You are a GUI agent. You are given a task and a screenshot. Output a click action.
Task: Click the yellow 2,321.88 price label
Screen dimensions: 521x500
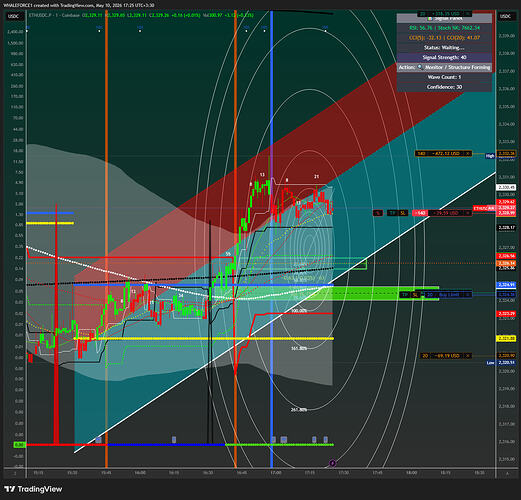[506, 339]
